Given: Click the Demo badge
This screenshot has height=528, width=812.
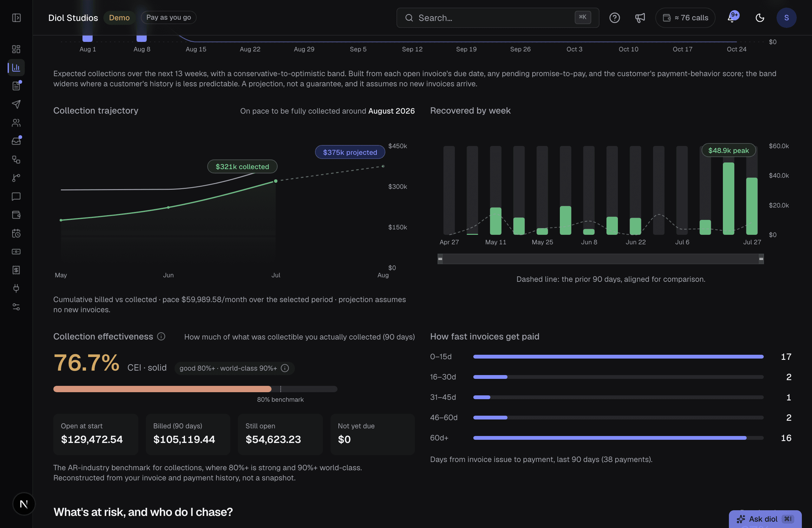Looking at the screenshot, I should tap(119, 18).
